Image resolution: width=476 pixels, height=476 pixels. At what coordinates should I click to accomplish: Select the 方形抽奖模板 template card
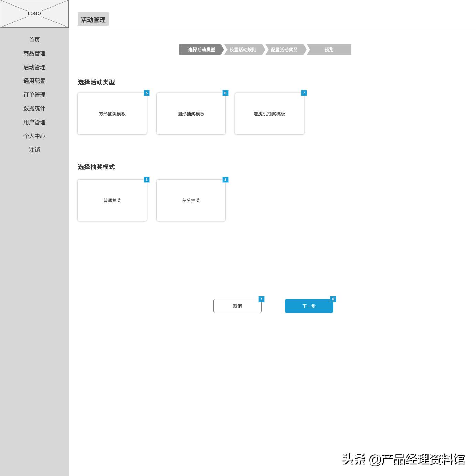[x=112, y=114]
